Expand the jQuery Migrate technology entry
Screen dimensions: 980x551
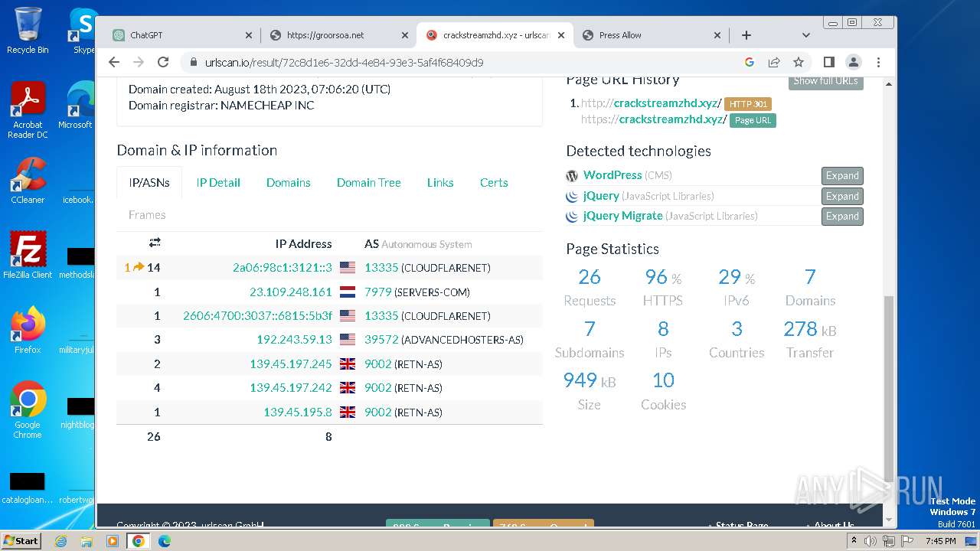(842, 217)
